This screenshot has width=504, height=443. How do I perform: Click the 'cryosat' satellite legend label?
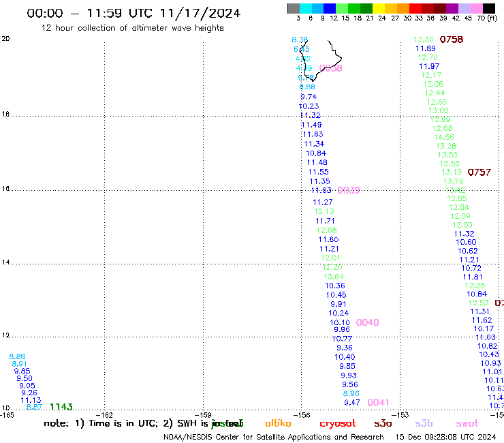click(338, 424)
